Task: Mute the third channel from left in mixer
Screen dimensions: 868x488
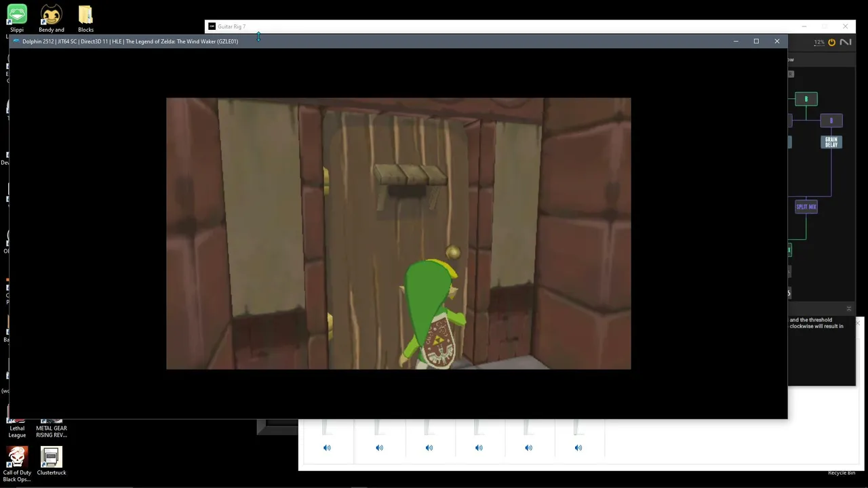Action: [429, 447]
